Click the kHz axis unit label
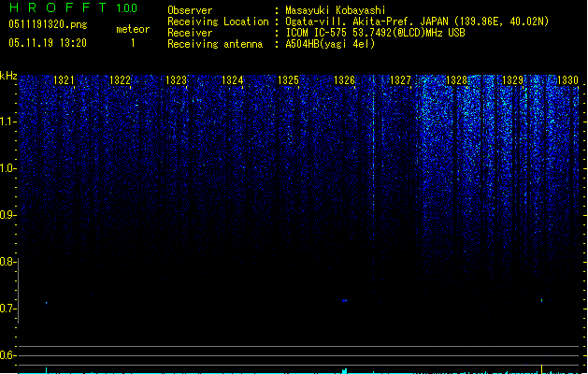This screenshot has height=374, width=588. 8,76
